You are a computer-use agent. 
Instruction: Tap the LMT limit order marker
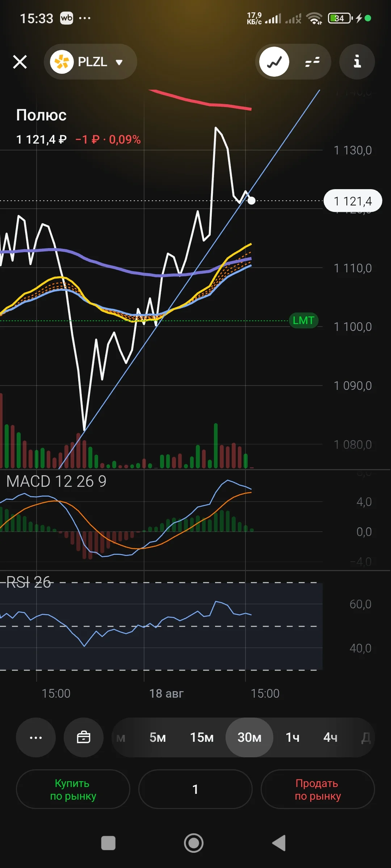point(303,320)
